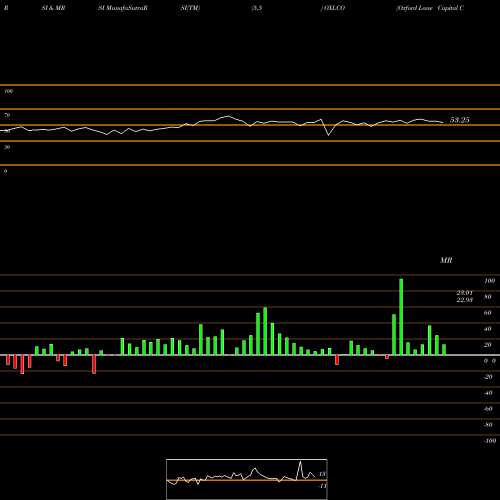The image size is (500, 500).
Task: Click the RSI axis label 30
Action: coord(7,147)
